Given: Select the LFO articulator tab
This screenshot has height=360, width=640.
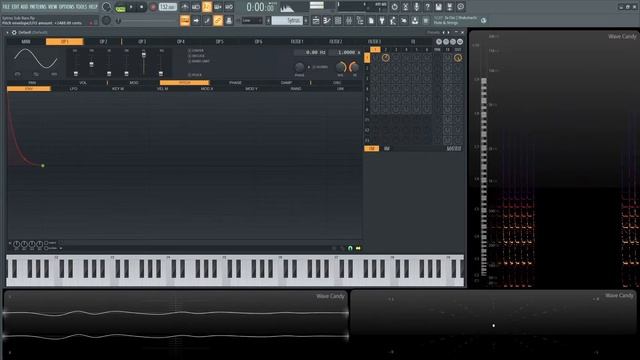Looking at the screenshot, I should tap(73, 89).
